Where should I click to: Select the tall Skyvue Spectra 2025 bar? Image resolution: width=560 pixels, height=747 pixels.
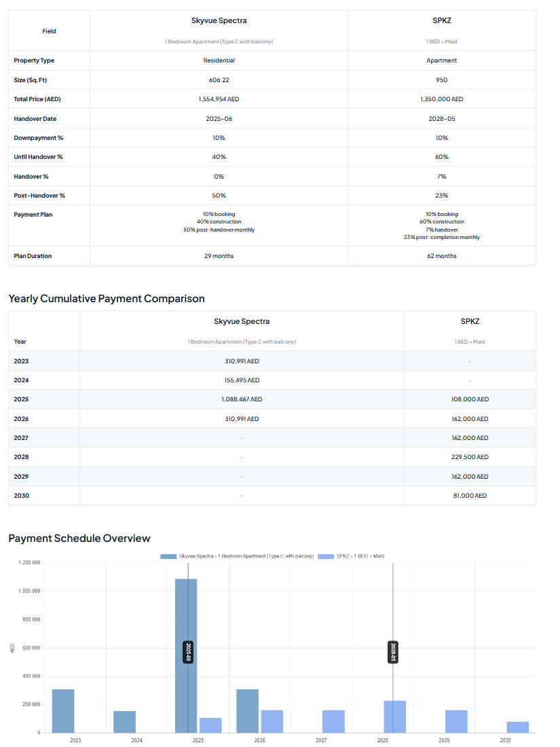click(186, 655)
